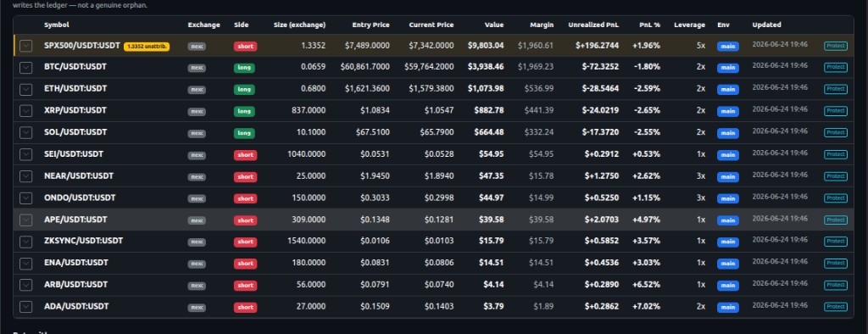868x334 pixels.
Task: Expand the ARB/USDT:USDT row chevron
Action: pos(26,285)
